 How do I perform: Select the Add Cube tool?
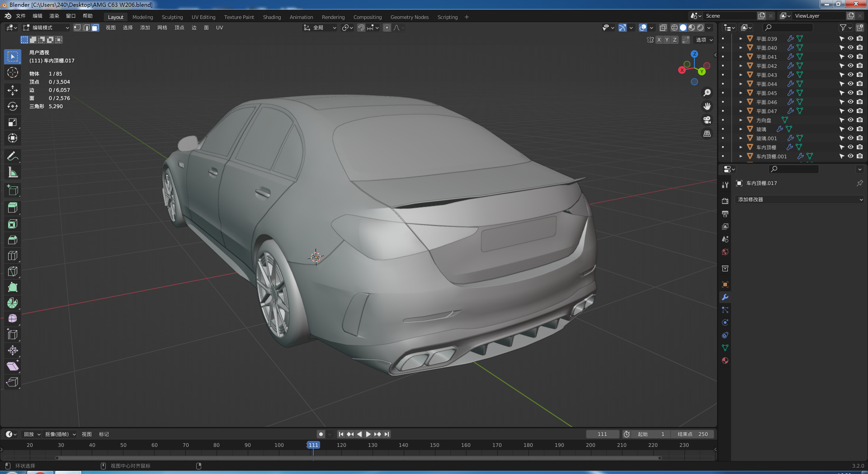13,190
